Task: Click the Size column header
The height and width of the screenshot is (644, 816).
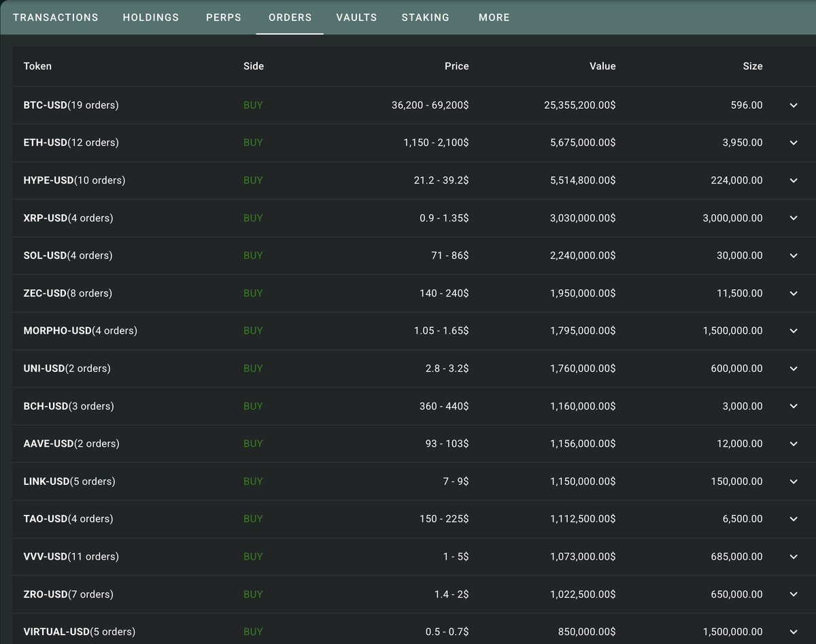Action: click(752, 66)
